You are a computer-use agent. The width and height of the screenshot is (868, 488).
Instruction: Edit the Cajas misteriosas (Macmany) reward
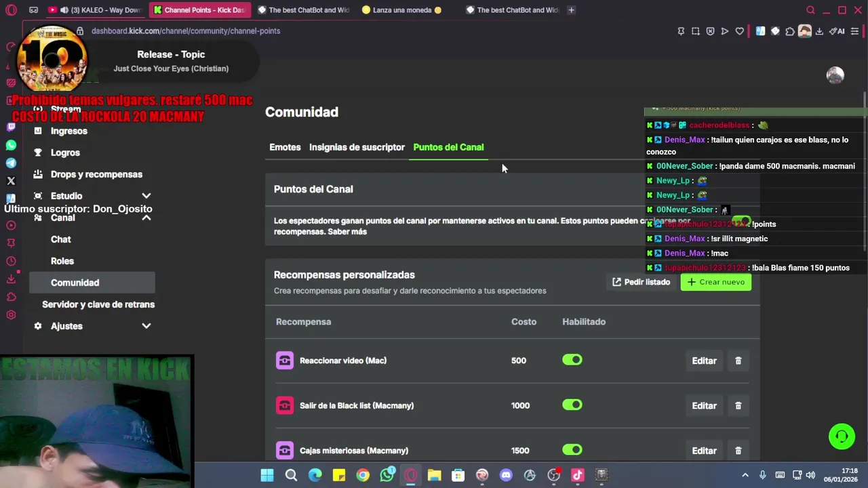point(704,450)
